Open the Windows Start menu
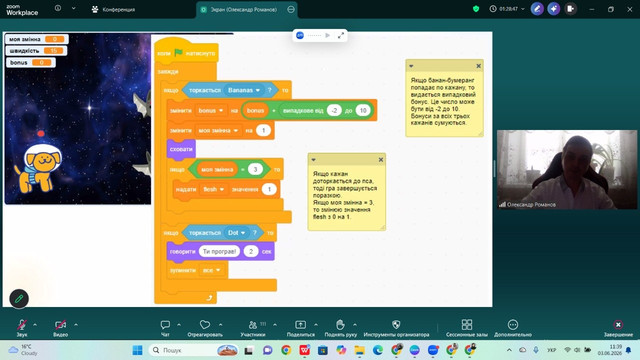 pos(138,350)
